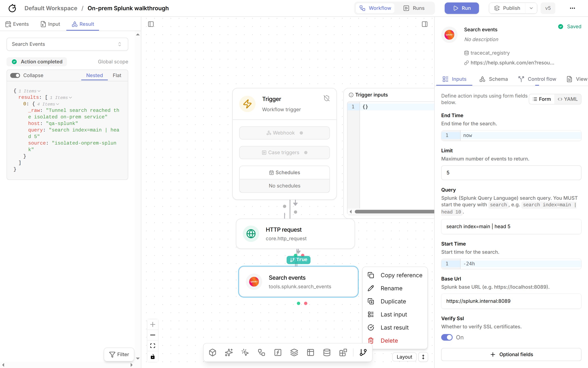Screen dimensions: 588x368
Task: Fit the canvas view to screen
Action: 153,346
